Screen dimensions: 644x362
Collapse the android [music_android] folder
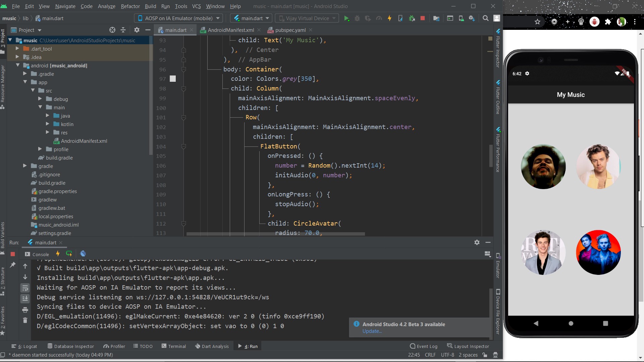tap(18, 65)
